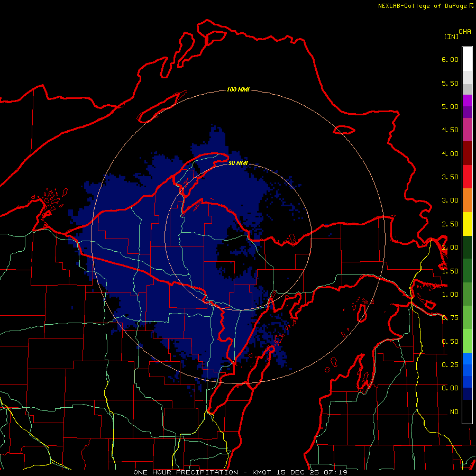Select the black ND swatch in legend

(467, 411)
